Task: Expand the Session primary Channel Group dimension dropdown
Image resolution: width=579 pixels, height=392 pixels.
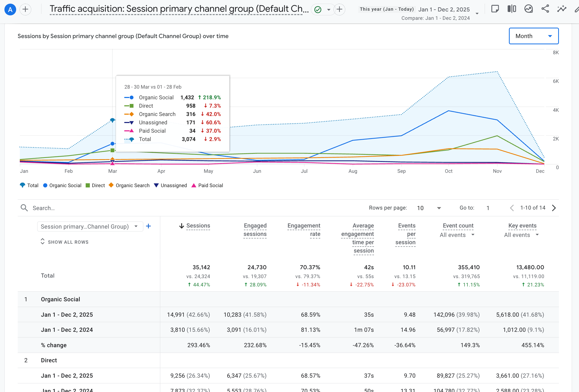Action: pyautogui.click(x=90, y=226)
